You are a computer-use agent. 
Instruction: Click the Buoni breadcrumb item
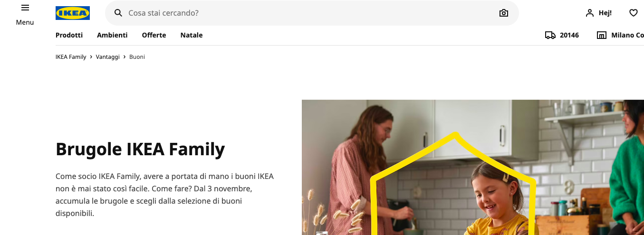[137, 57]
